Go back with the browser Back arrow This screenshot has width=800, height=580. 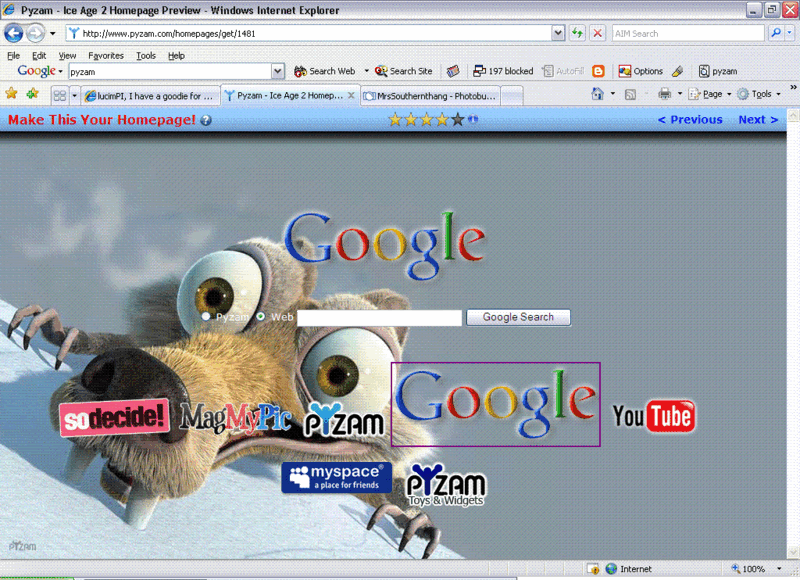(14, 34)
